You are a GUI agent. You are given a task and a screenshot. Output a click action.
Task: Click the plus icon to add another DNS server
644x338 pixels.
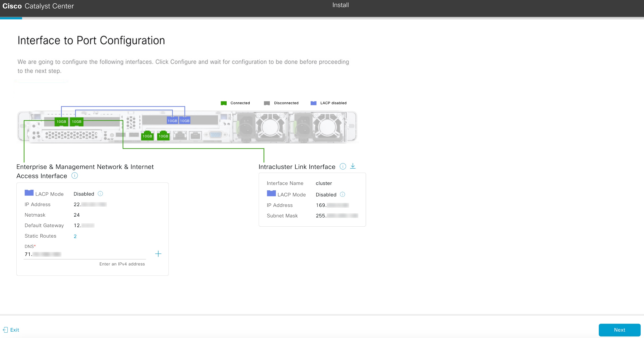pos(158,254)
